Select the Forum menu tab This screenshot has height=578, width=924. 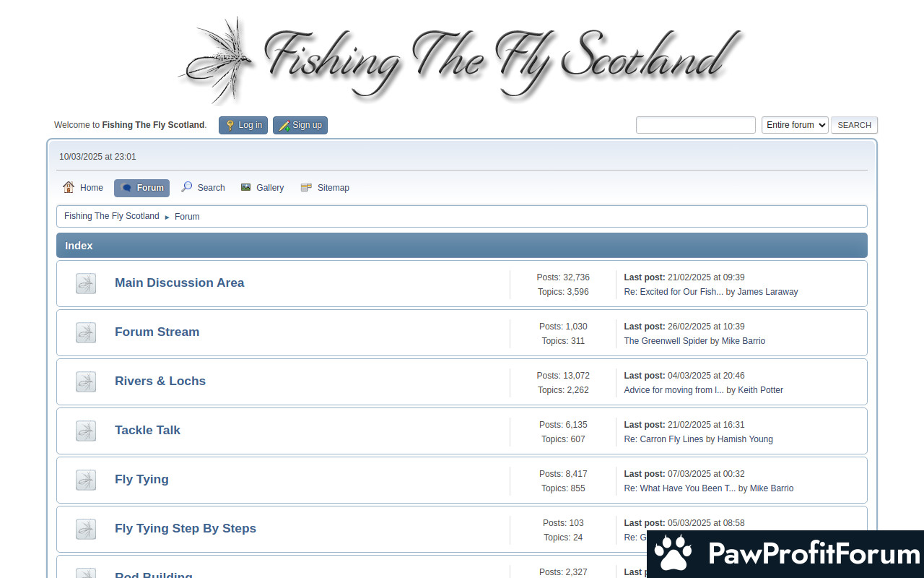click(x=141, y=188)
